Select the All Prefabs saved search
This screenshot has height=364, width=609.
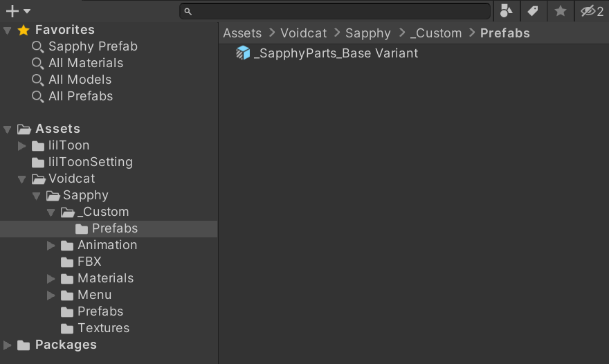(x=80, y=96)
